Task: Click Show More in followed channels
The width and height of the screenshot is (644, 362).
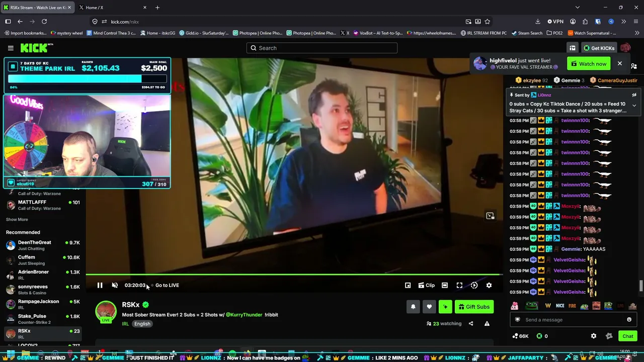Action: coord(17,219)
